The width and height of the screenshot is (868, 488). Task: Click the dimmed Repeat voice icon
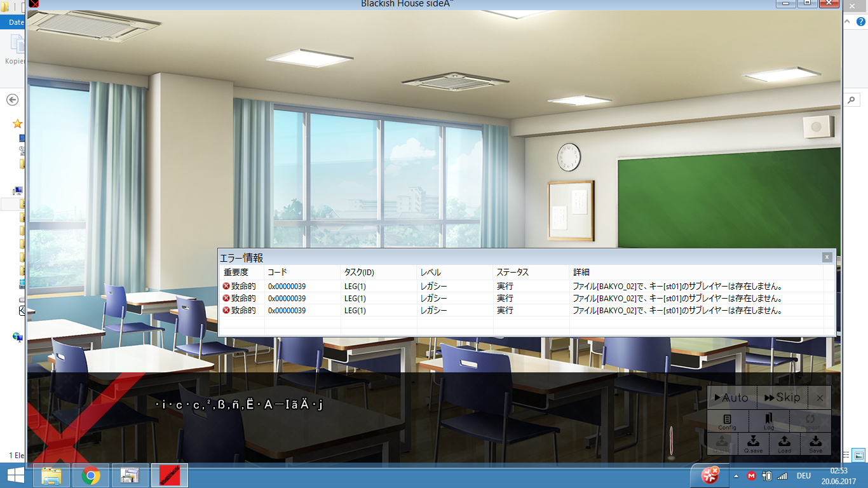pos(810,421)
